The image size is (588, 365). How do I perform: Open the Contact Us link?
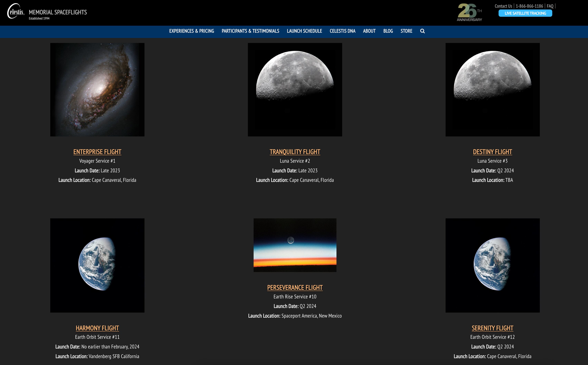(503, 6)
